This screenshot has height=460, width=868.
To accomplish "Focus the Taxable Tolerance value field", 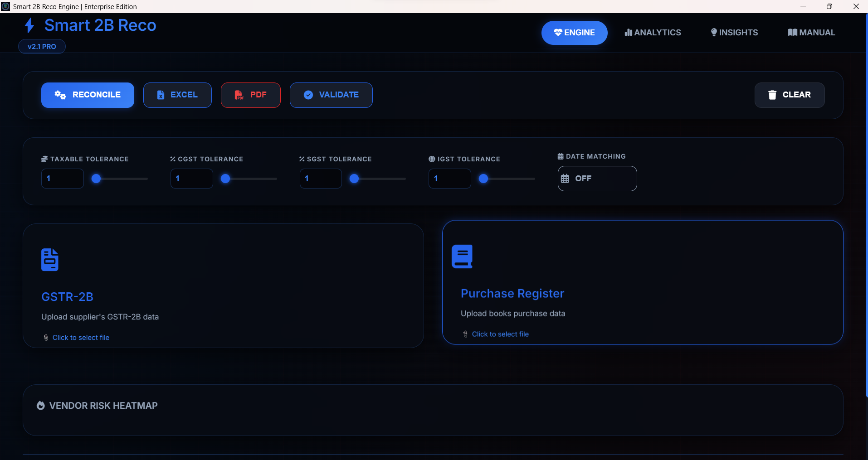I will (x=63, y=179).
